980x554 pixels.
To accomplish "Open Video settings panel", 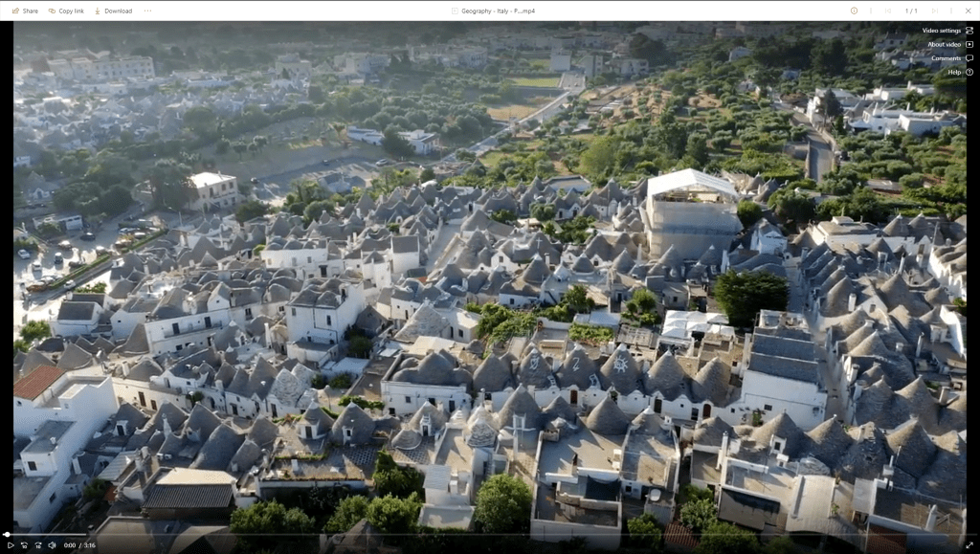I will (x=947, y=31).
